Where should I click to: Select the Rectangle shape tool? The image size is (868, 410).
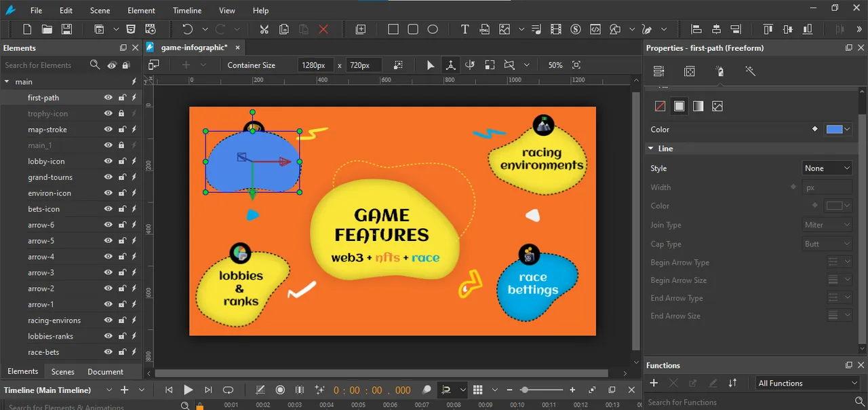click(x=393, y=29)
